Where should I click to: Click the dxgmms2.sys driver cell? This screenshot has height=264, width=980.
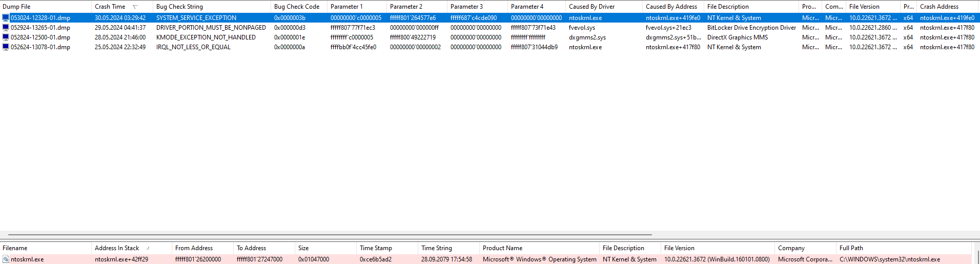tap(587, 37)
